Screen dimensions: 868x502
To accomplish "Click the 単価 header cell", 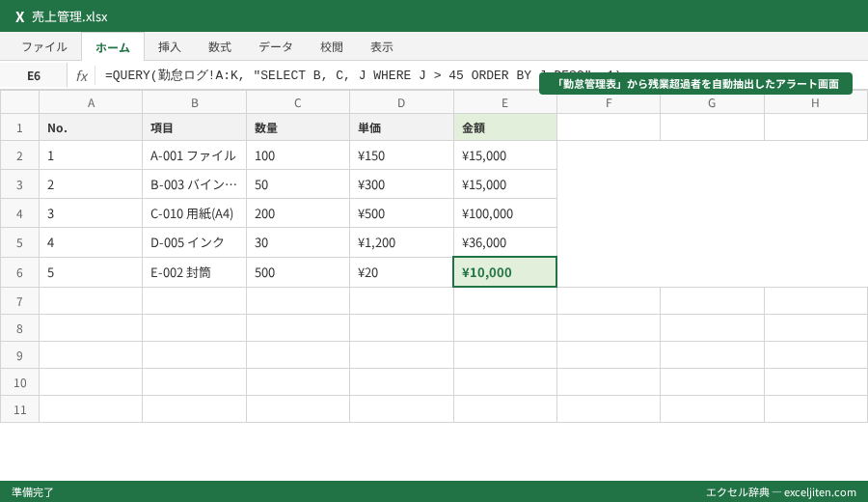I will pyautogui.click(x=401, y=128).
